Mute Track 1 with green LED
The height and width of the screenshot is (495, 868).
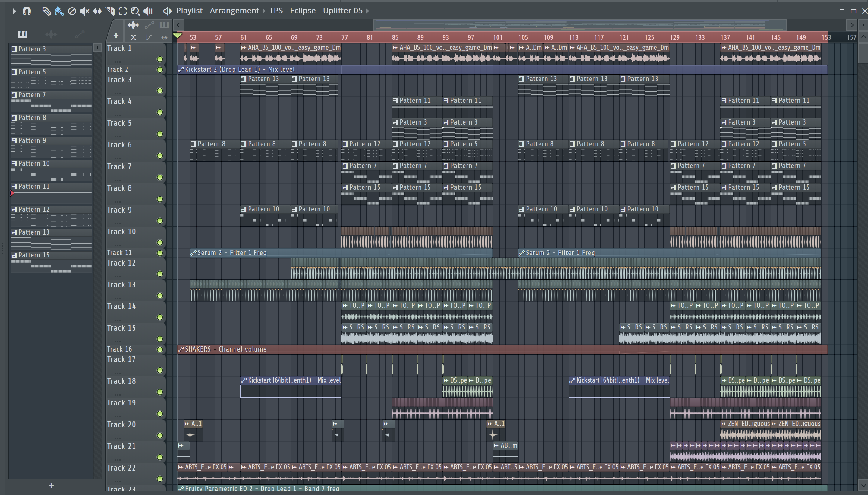(160, 59)
